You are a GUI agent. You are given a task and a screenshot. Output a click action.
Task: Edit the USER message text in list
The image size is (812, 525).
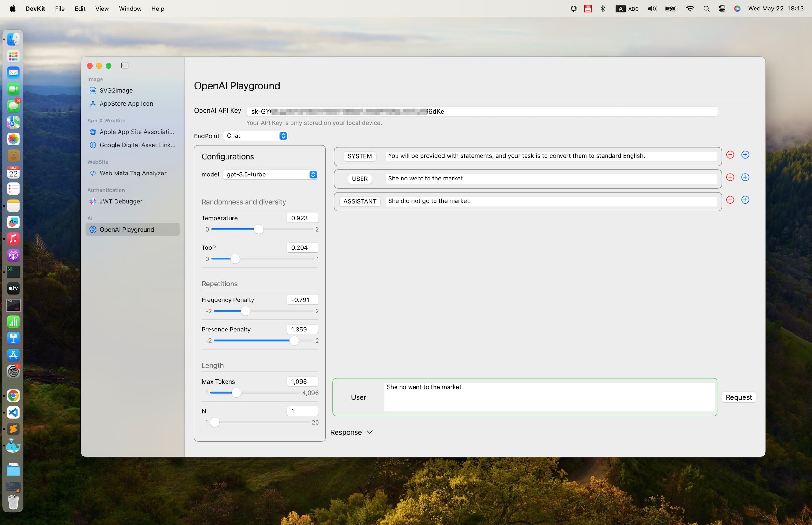(551, 179)
